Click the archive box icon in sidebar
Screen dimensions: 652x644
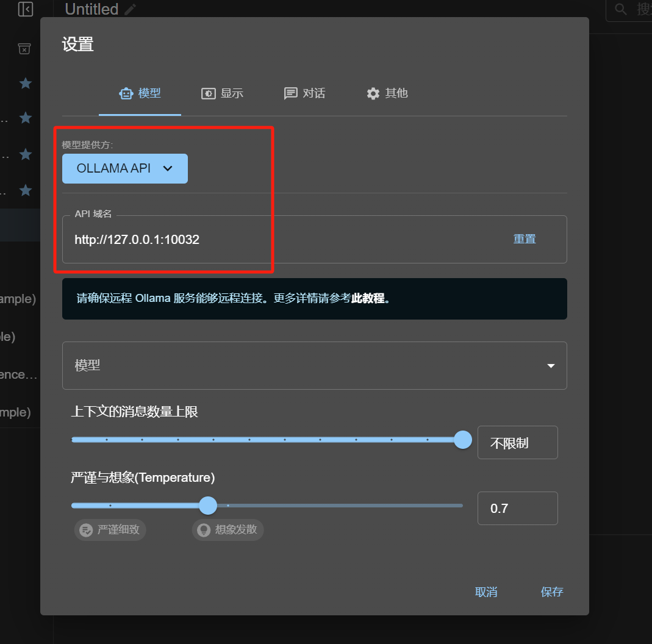tap(24, 49)
